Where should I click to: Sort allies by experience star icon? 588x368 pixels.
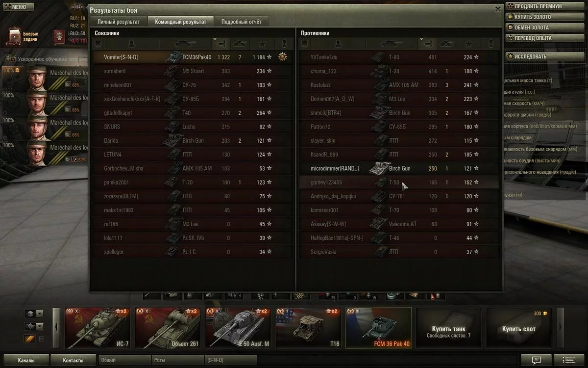pos(262,44)
